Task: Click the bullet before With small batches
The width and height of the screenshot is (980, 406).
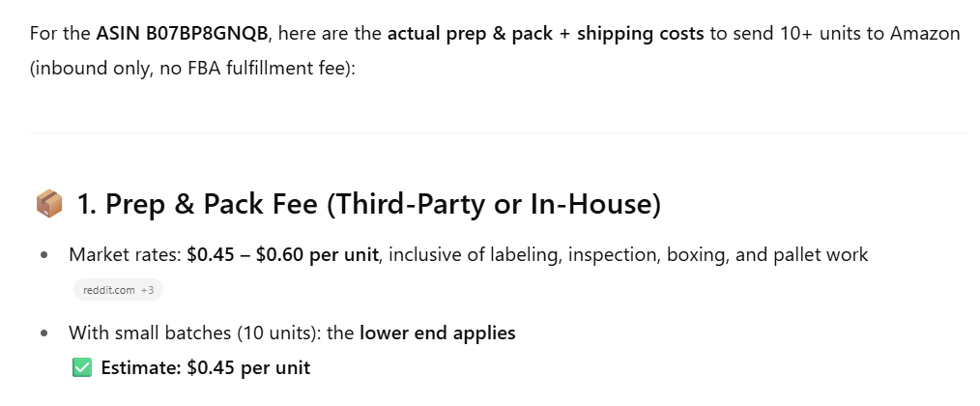Action: pos(45,333)
